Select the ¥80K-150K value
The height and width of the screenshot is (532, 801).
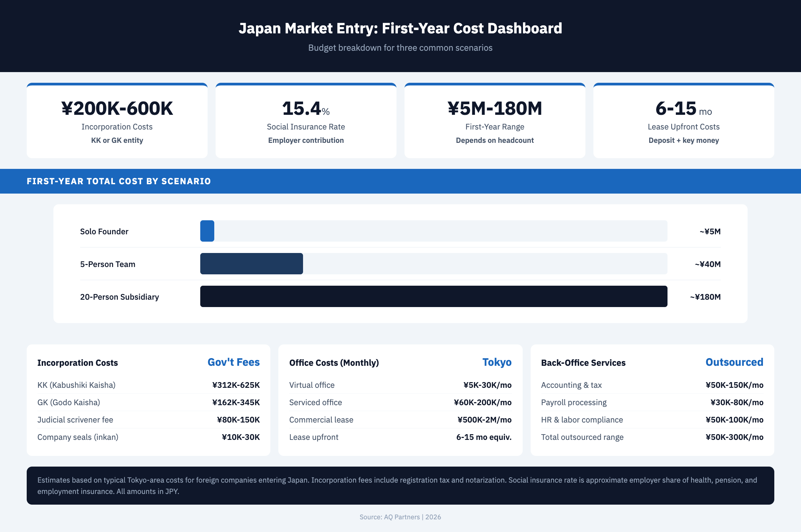(x=239, y=420)
